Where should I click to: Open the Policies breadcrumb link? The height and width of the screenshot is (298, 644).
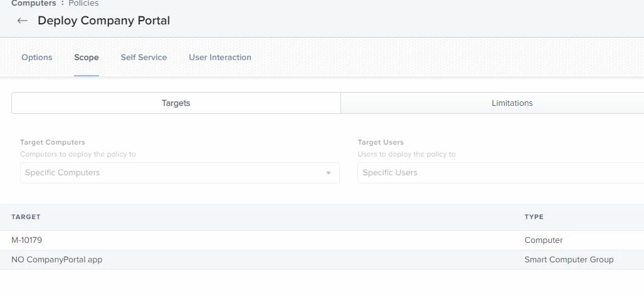point(83,3)
